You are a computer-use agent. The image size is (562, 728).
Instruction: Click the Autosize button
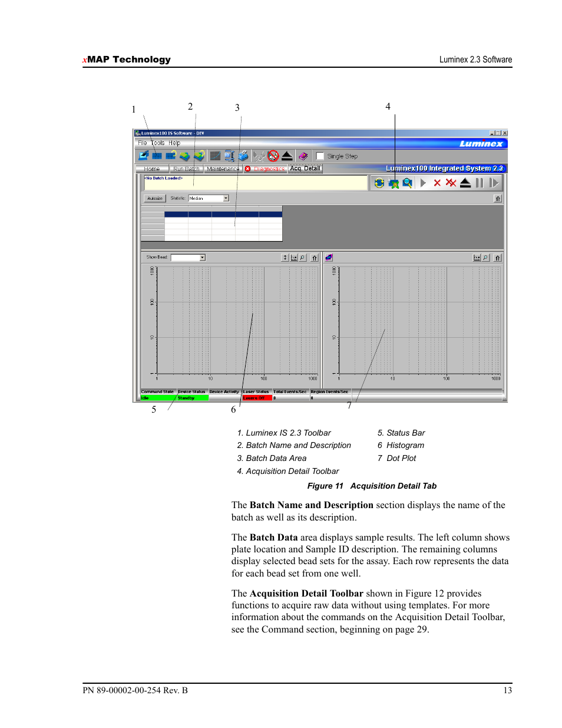[155, 199]
